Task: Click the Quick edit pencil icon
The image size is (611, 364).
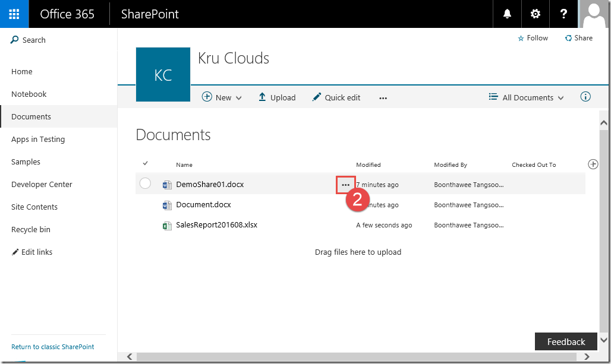Action: point(316,97)
